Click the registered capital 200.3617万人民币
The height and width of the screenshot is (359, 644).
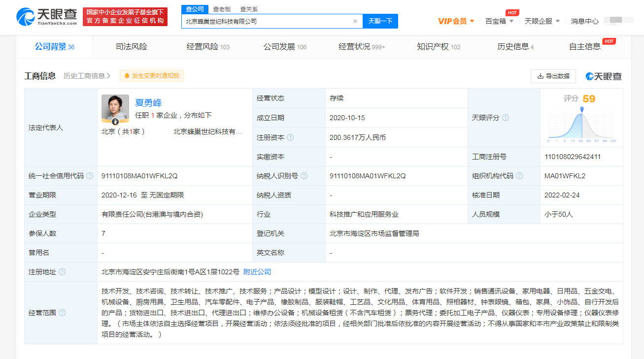pyautogui.click(x=358, y=137)
